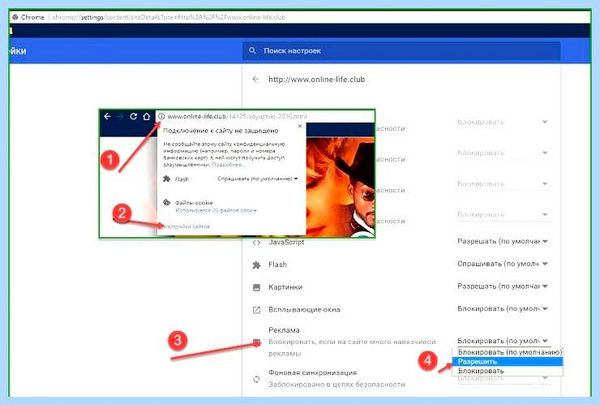The width and height of the screenshot is (600, 405).
Task: Click the back arrow in the inset browser
Action: pos(108,116)
